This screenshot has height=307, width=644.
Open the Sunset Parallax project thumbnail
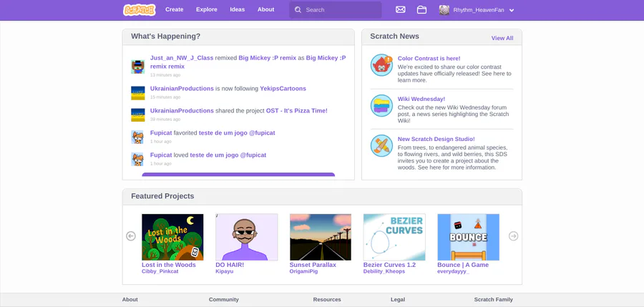tap(321, 237)
